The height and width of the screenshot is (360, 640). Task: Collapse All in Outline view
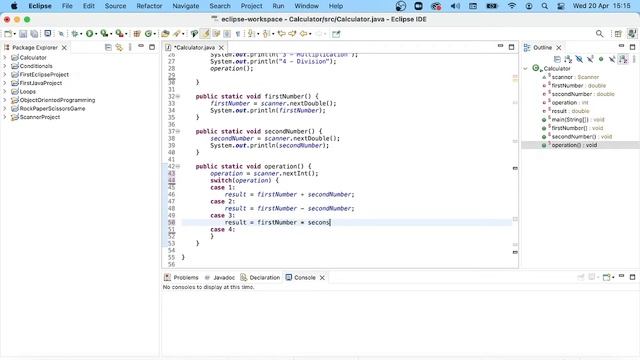pyautogui.click(x=557, y=60)
